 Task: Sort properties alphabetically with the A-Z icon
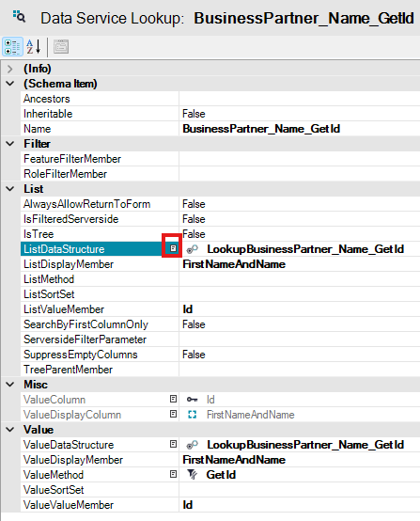click(x=34, y=46)
